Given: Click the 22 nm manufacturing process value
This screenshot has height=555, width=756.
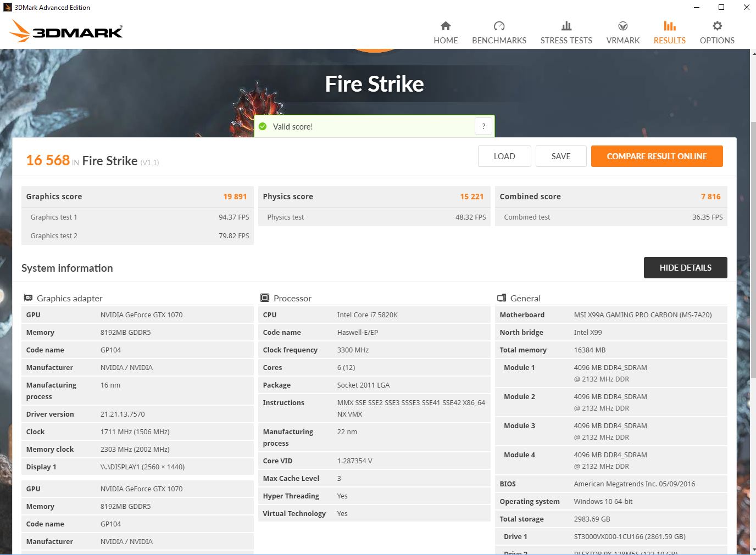Looking at the screenshot, I should click(347, 431).
